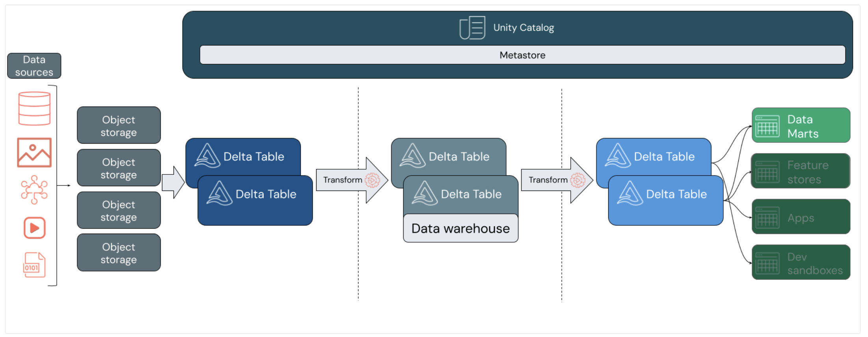Screen dimensions: 868x337
Task: Click the binary 0101 file icon
Action: (x=34, y=265)
